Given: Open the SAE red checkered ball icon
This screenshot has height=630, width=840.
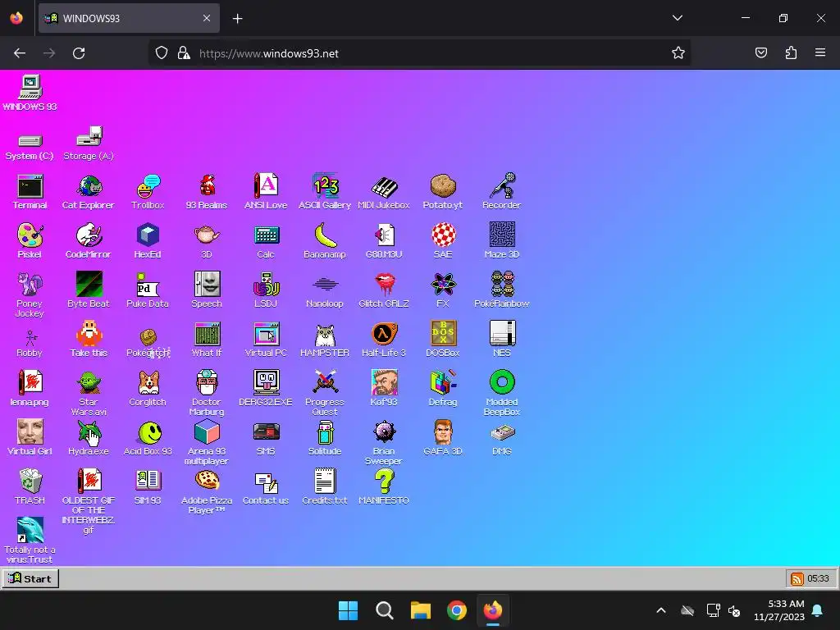Looking at the screenshot, I should (443, 240).
